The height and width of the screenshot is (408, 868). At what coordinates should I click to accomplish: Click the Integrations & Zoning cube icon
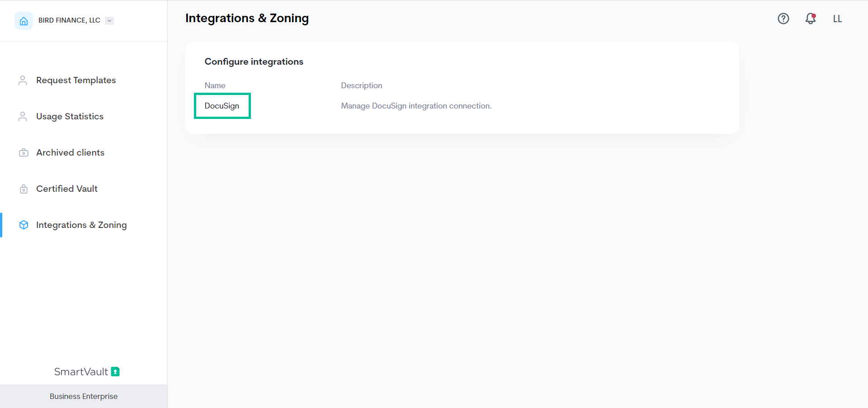24,225
